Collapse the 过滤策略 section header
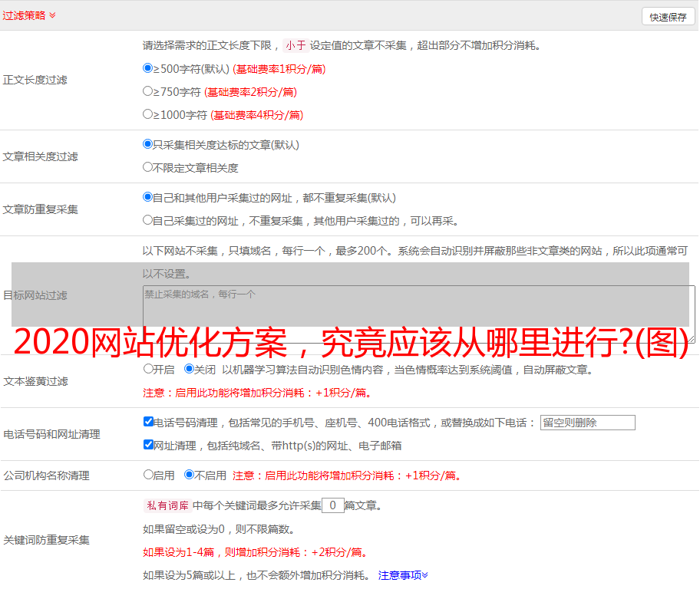 click(x=29, y=15)
